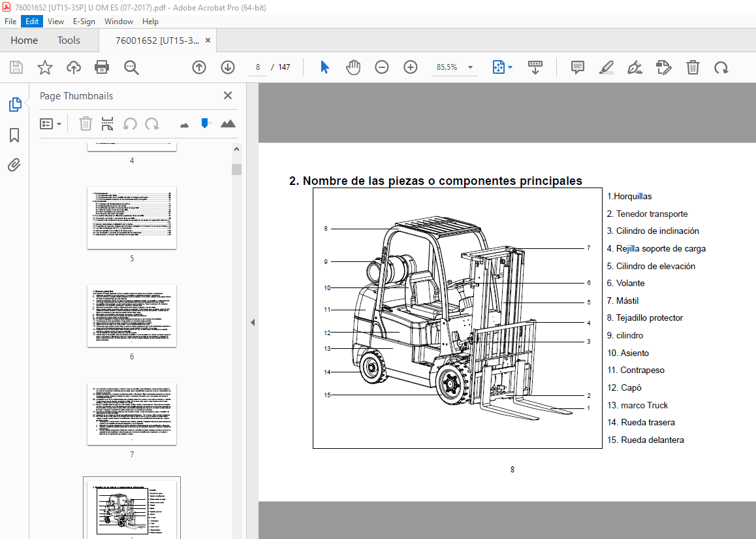The height and width of the screenshot is (539, 756).
Task: Open the View menu
Action: point(55,21)
